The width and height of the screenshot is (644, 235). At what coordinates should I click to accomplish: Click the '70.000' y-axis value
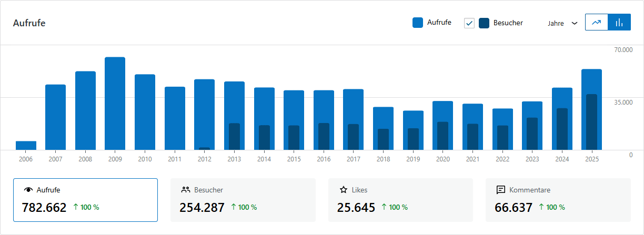623,50
